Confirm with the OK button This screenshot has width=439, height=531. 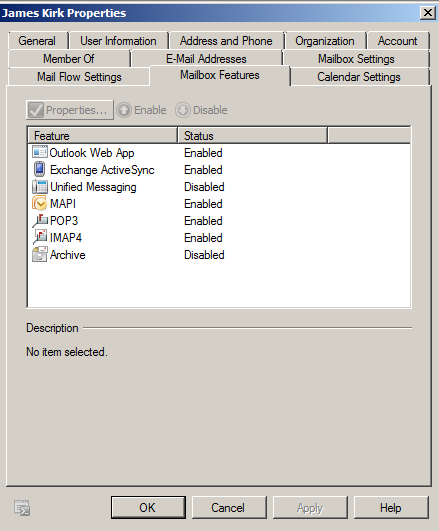pos(148,508)
